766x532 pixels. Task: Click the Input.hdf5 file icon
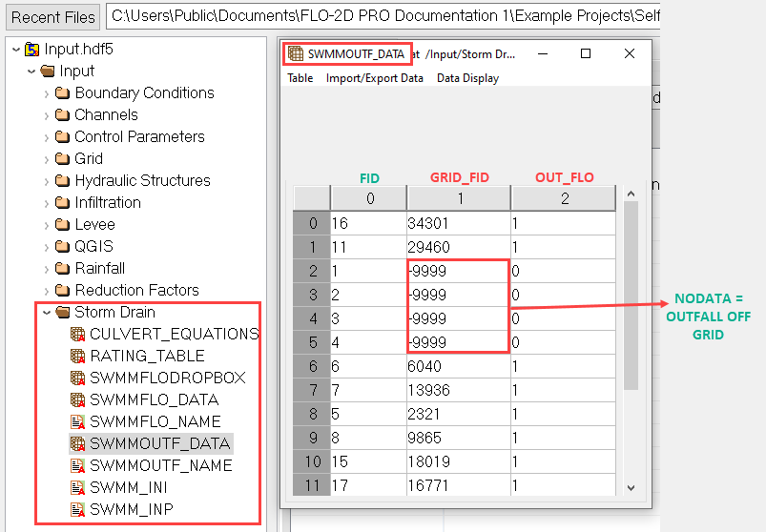[x=32, y=49]
